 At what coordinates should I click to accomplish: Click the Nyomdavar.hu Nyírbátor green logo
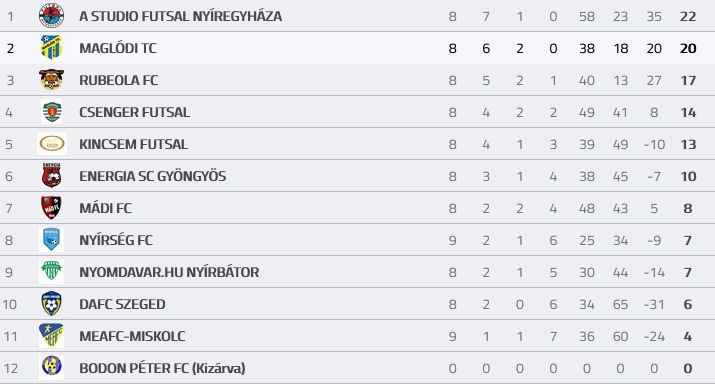click(52, 272)
